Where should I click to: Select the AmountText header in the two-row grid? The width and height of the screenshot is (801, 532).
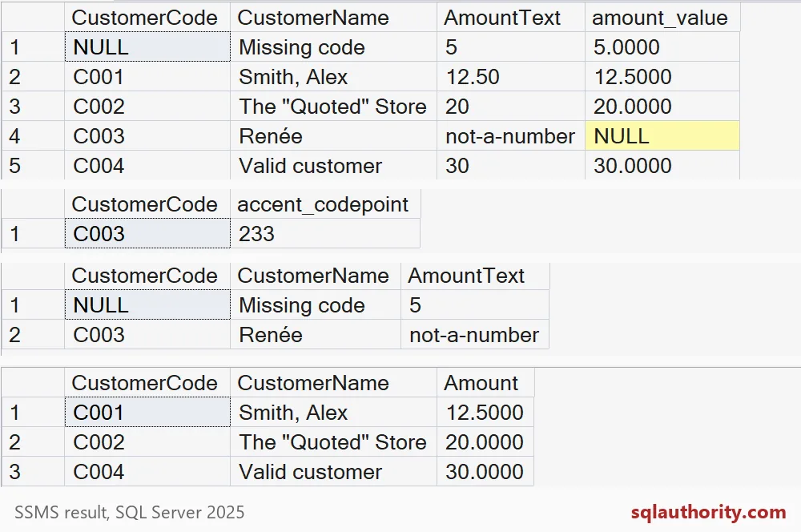point(475,276)
